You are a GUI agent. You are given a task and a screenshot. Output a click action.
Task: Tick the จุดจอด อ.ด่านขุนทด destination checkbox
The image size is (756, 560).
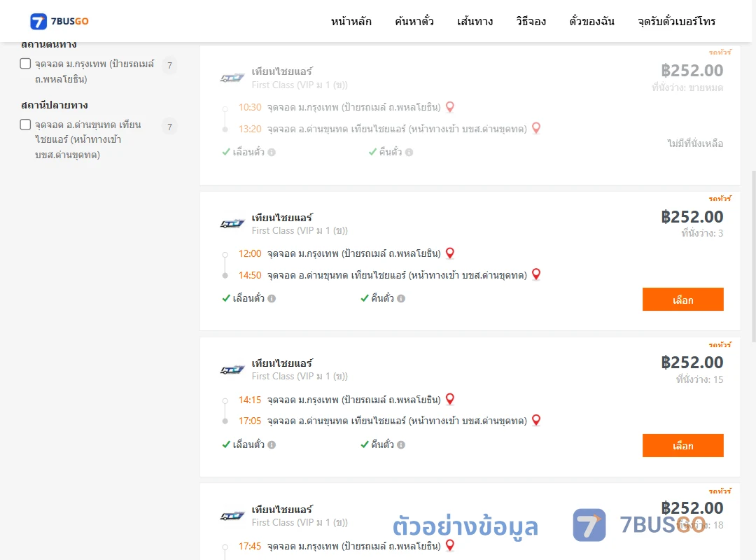point(26,125)
